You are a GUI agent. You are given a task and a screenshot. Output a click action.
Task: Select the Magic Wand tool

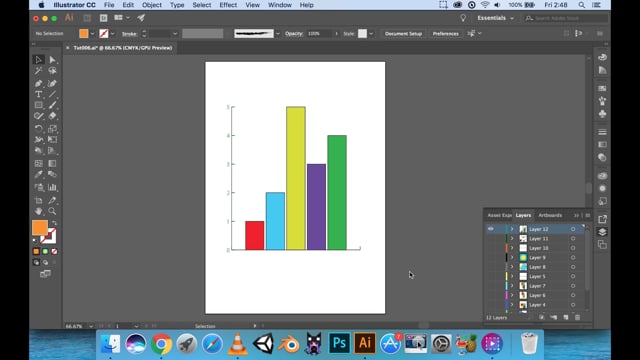coord(38,71)
